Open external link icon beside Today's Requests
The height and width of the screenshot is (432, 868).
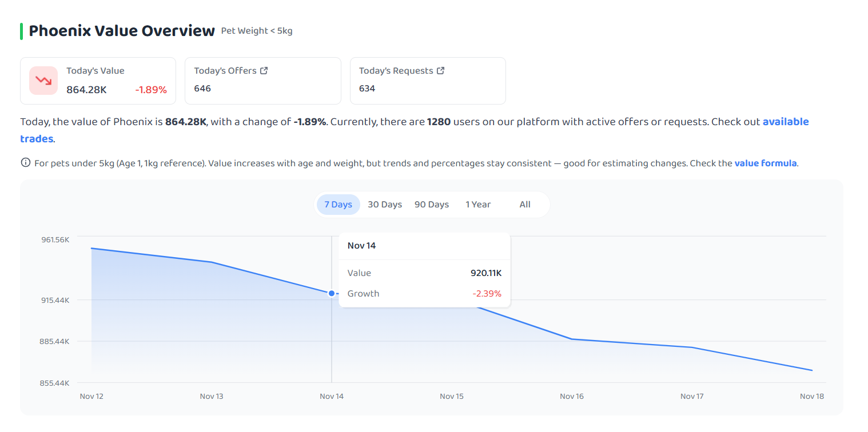(440, 71)
